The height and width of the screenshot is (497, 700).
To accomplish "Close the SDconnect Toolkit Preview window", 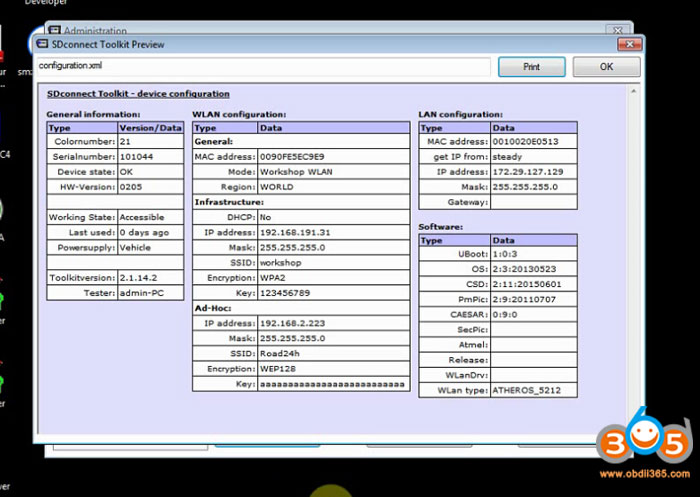I will point(629,44).
